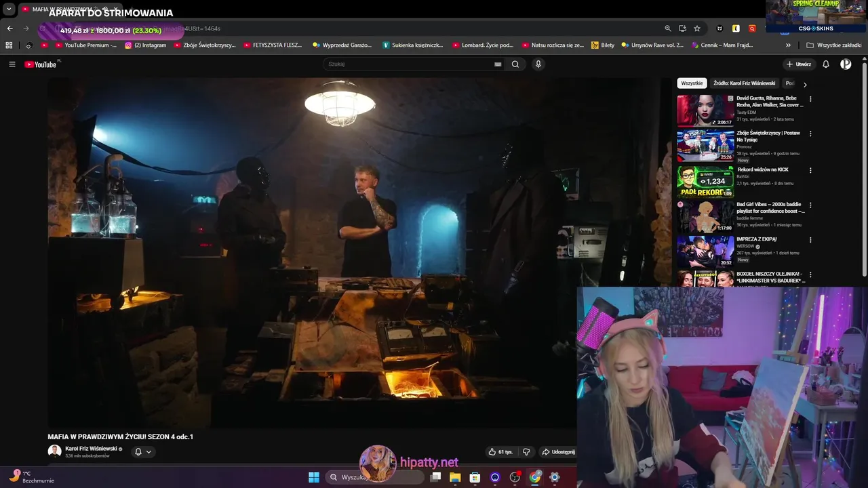Open subscription notification bell dropdown
The width and height of the screenshot is (868, 488).
[142, 452]
